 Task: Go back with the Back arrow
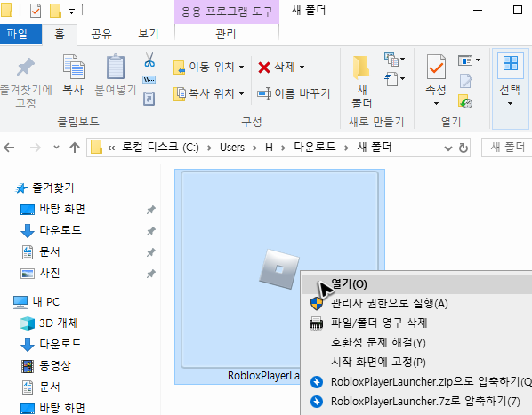coord(9,148)
